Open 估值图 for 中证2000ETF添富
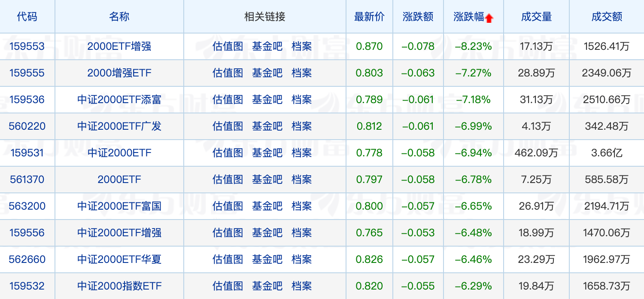644x299 pixels. 228,100
